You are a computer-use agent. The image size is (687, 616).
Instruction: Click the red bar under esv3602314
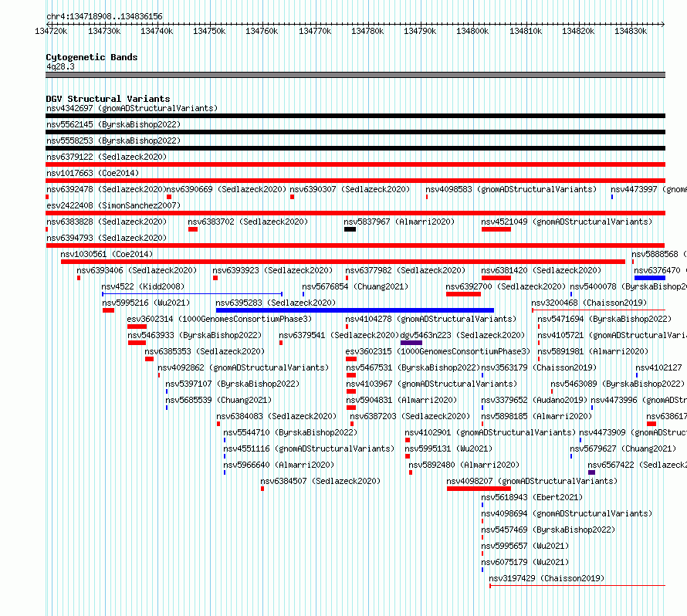point(137,327)
